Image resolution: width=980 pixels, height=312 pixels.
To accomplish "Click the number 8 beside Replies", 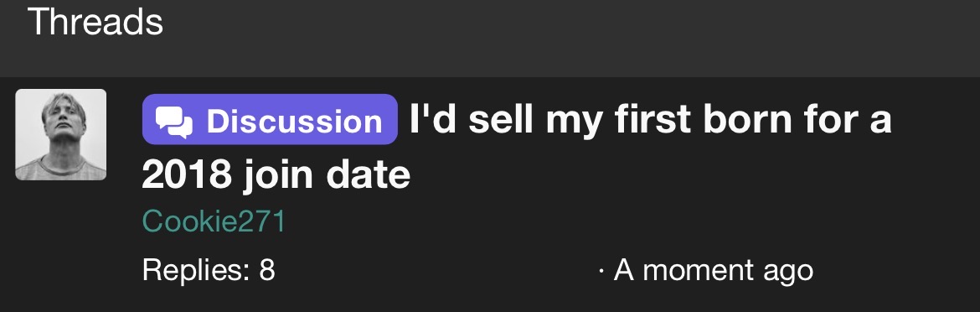I will pyautogui.click(x=267, y=270).
